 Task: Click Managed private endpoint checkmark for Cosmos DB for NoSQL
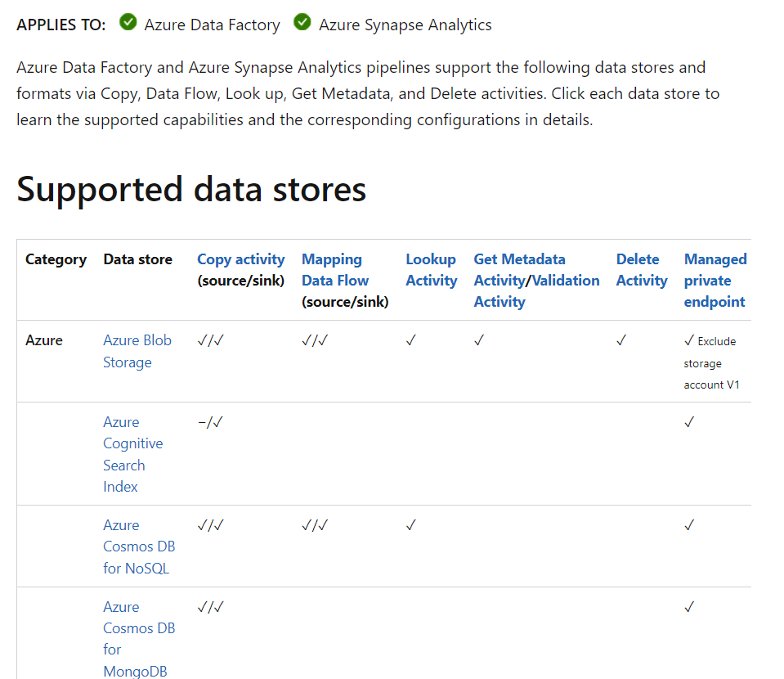pos(689,525)
